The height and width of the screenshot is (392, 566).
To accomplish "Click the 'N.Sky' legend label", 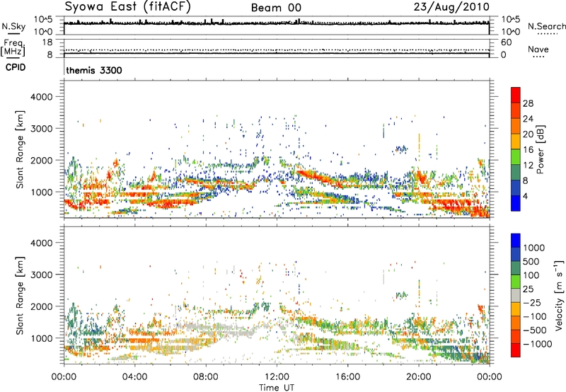I will click(13, 26).
